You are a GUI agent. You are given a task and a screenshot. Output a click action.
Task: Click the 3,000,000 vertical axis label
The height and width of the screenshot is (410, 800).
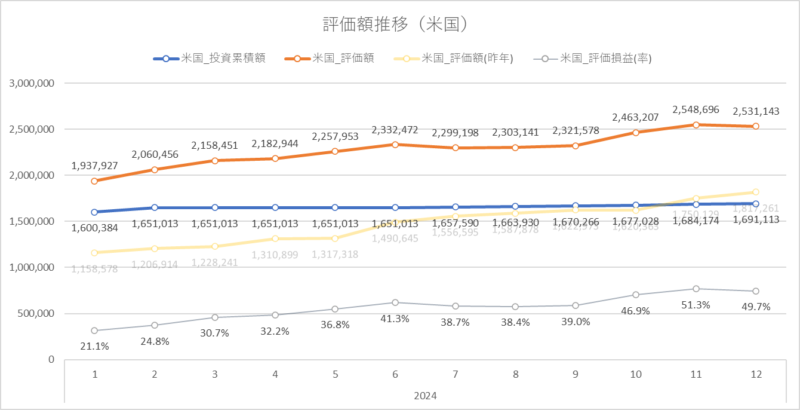32,83
